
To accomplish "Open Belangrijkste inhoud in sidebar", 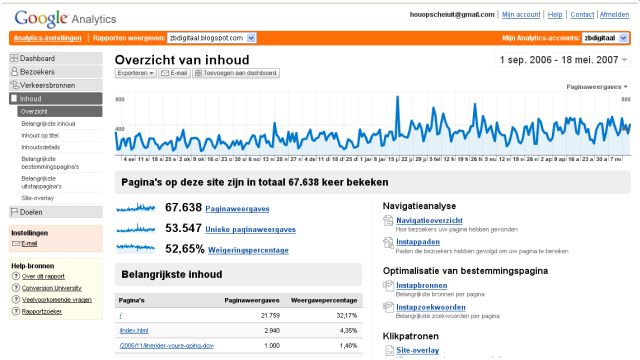I will 48,124.
